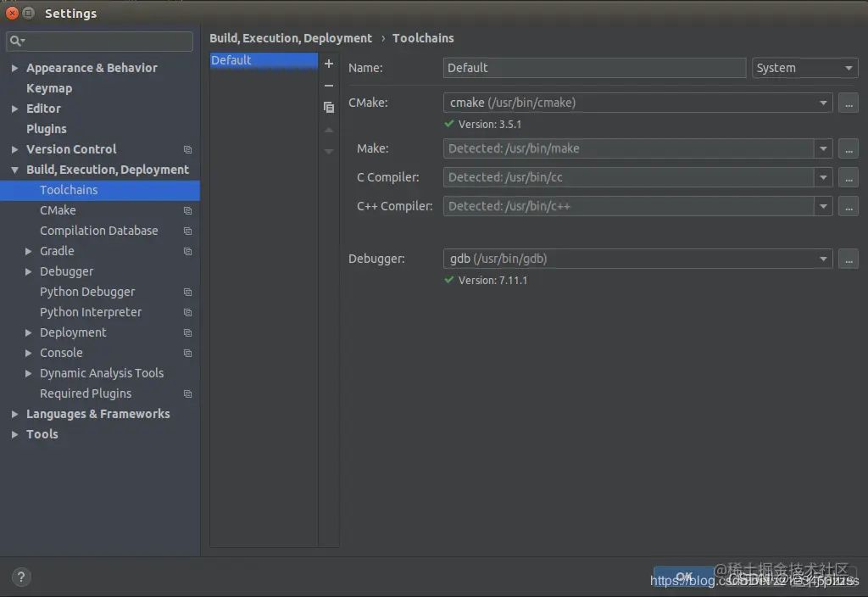Open the Make path dropdown

(823, 149)
